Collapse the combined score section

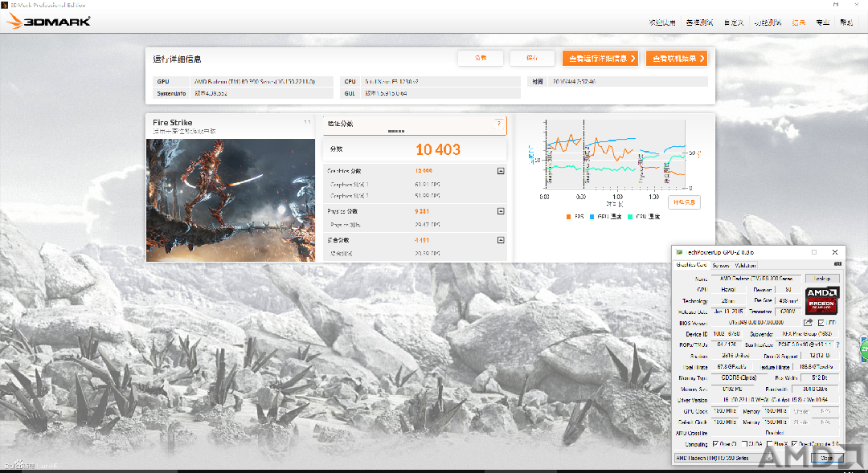point(501,240)
